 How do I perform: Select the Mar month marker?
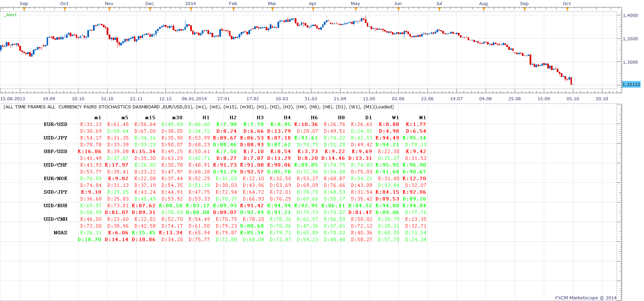(272, 9)
